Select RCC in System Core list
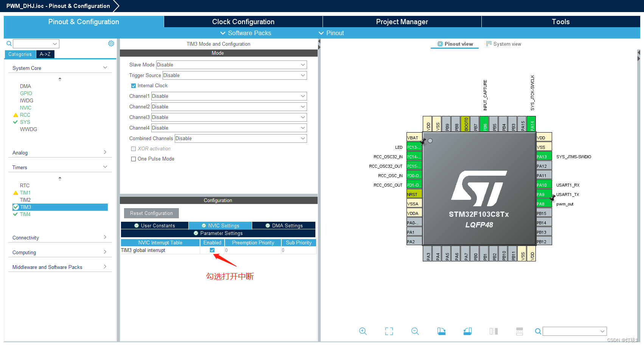The width and height of the screenshot is (644, 346). [x=25, y=115]
